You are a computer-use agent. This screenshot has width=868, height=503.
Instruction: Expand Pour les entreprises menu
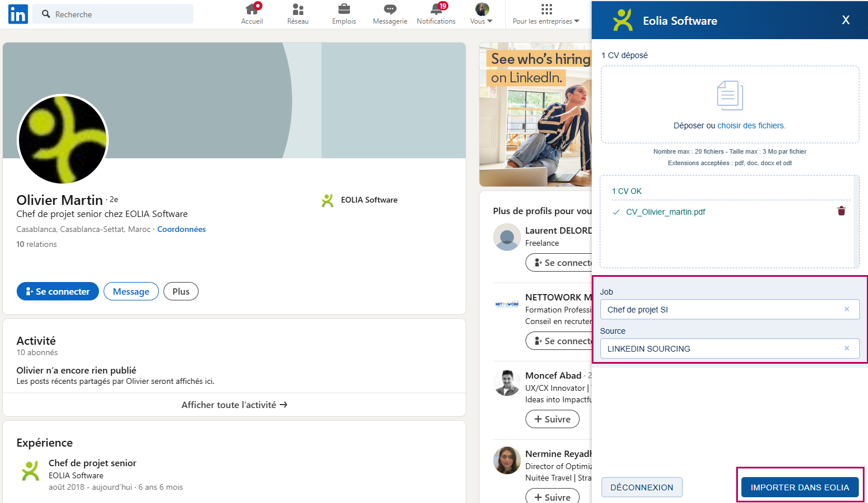click(x=546, y=14)
